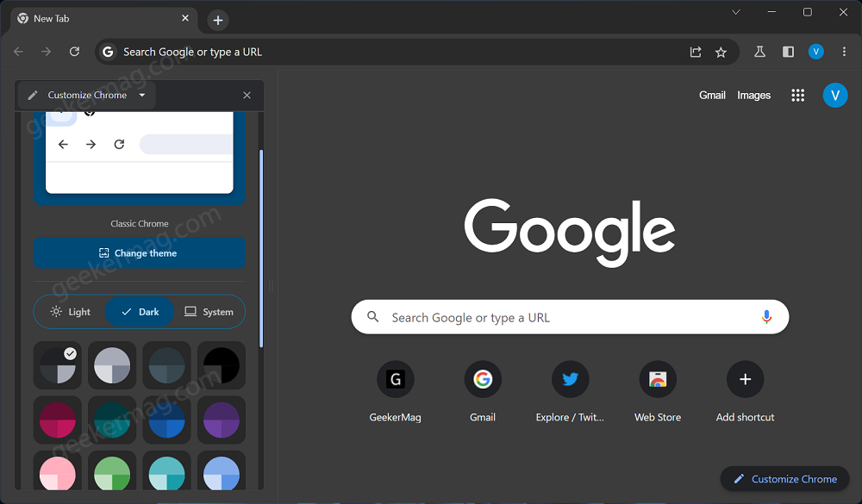Open the Google apps grid
Image resolution: width=862 pixels, height=504 pixels.
click(x=797, y=95)
